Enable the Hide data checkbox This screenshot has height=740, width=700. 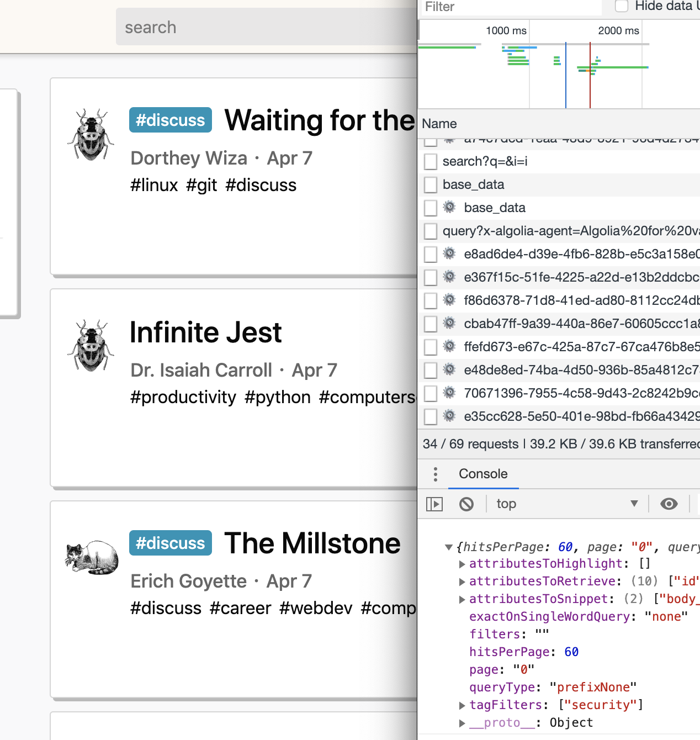(x=622, y=6)
